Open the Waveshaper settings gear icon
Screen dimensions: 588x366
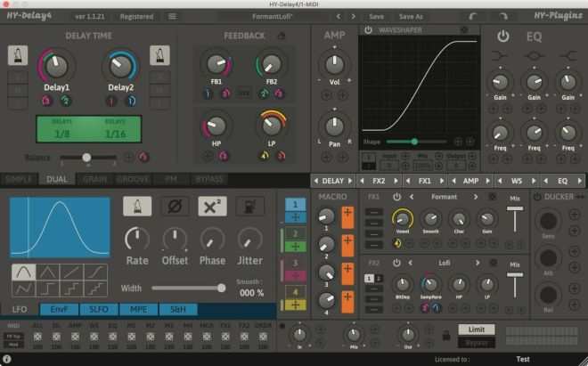464,30
